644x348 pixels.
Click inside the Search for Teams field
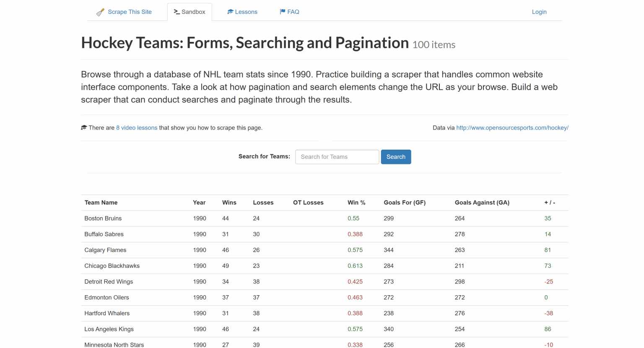pyautogui.click(x=337, y=156)
